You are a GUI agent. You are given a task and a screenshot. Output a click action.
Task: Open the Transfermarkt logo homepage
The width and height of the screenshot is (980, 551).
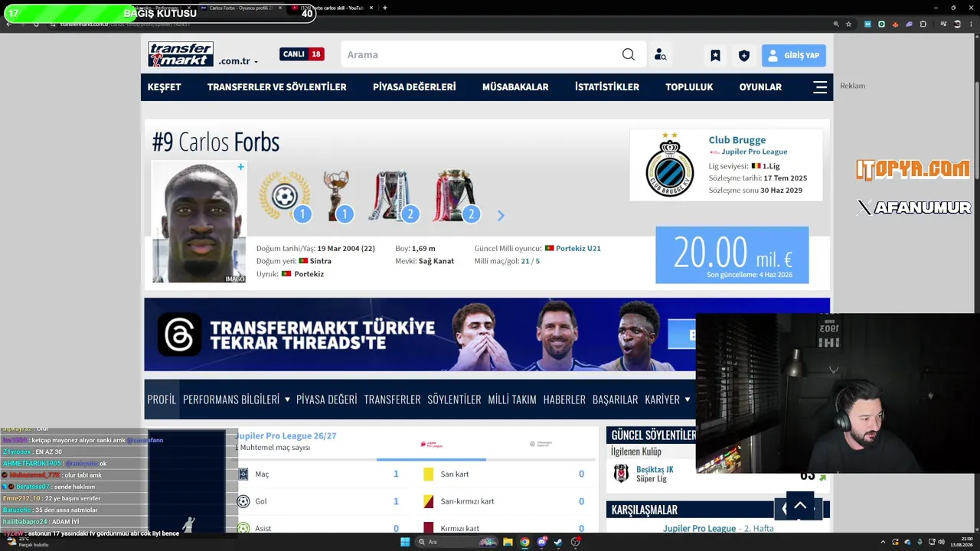tap(181, 54)
